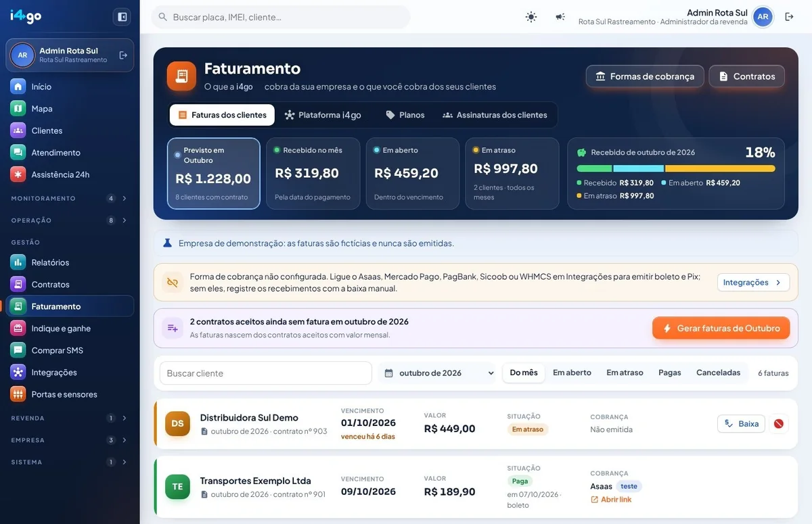Click the Contratos sidebar icon
812x524 pixels.
pos(18,284)
